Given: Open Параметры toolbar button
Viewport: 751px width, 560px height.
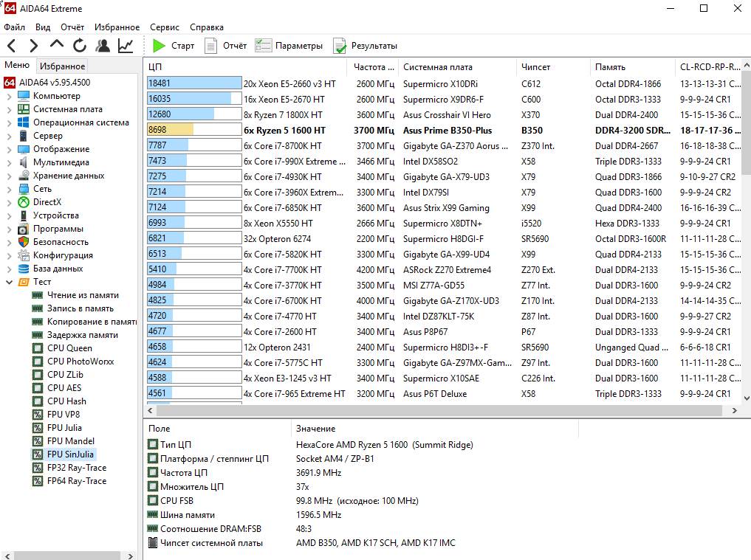Looking at the screenshot, I should 289,46.
